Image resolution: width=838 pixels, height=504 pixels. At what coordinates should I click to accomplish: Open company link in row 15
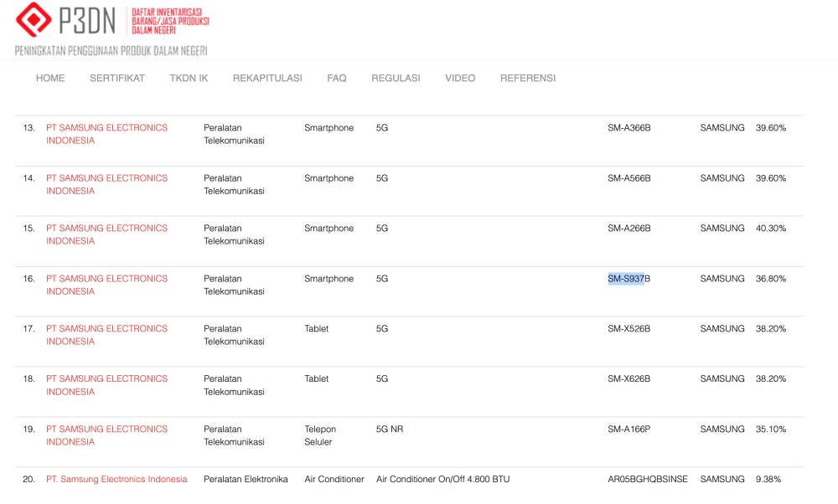point(106,234)
